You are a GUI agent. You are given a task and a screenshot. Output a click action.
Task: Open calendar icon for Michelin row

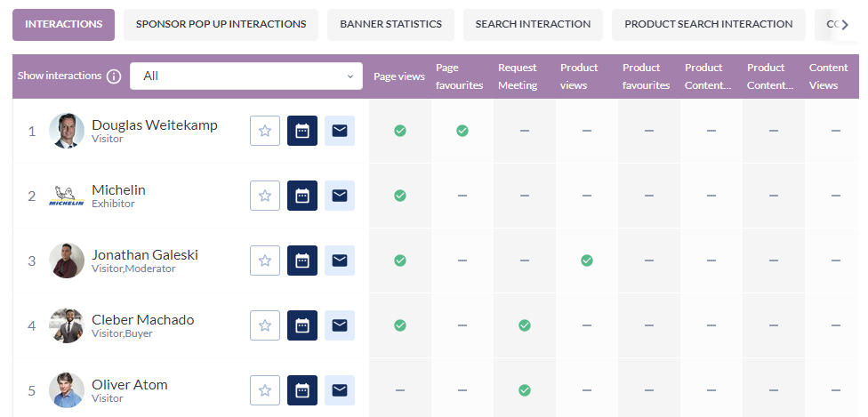click(301, 196)
